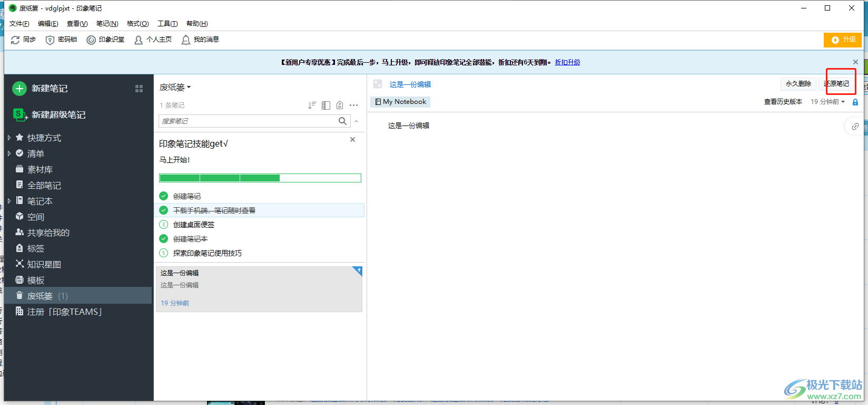This screenshot has height=405, width=868.
Task: Open the View (查看) menu
Action: point(77,24)
